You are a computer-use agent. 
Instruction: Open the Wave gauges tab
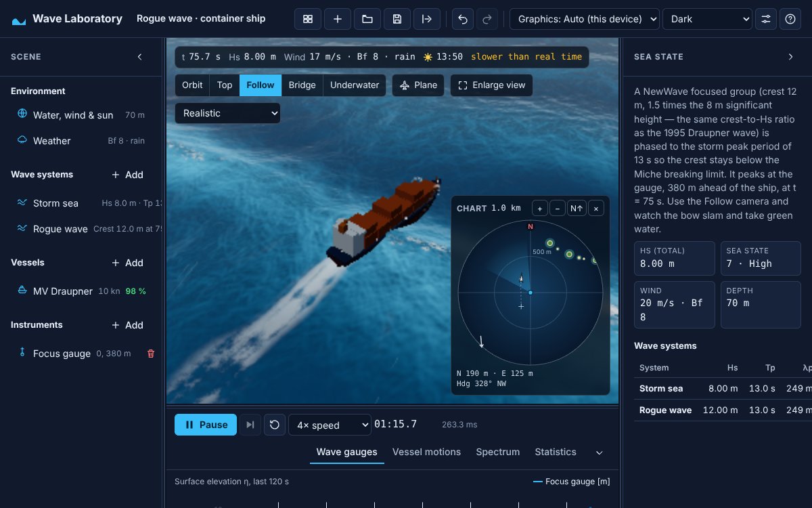(x=347, y=452)
